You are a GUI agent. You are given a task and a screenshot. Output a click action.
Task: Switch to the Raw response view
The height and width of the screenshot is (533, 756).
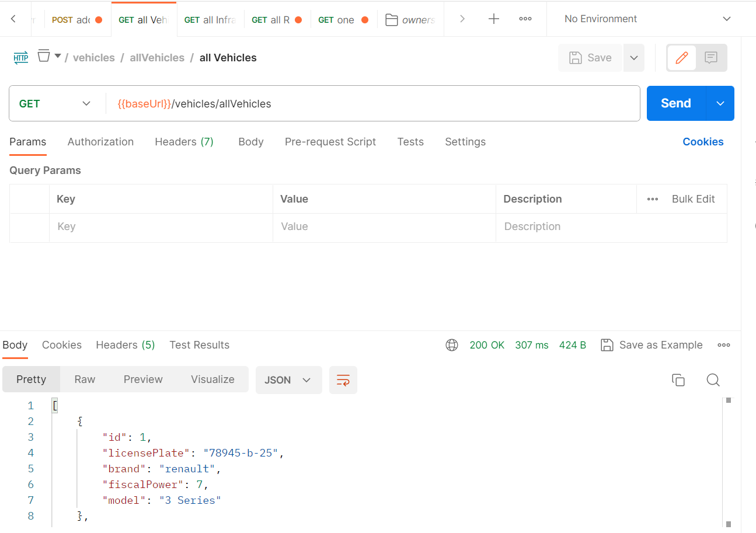coord(84,379)
